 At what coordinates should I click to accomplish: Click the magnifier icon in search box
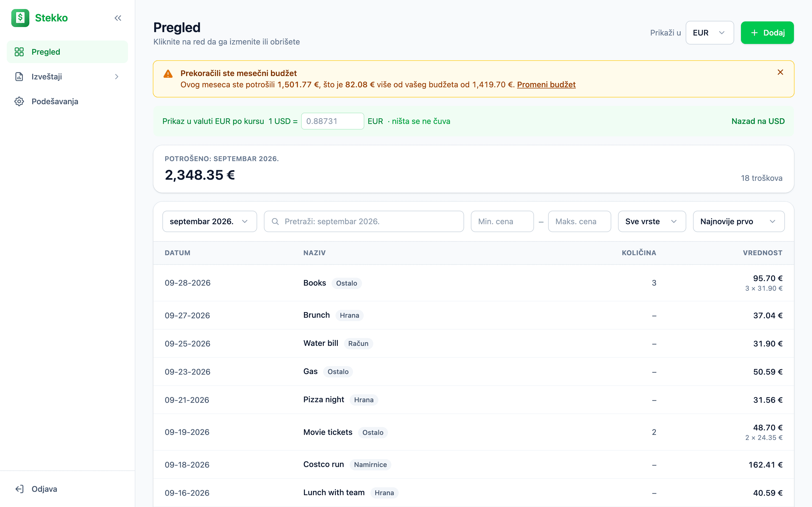click(275, 222)
